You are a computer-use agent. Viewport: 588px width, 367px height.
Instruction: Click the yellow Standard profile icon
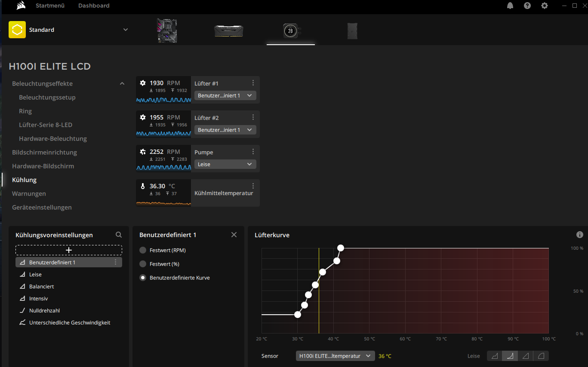pos(17,30)
